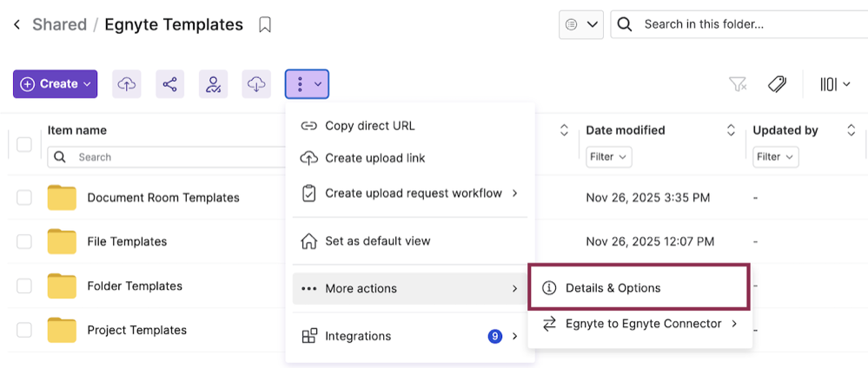Click the download cloud toolbar icon

(x=256, y=84)
